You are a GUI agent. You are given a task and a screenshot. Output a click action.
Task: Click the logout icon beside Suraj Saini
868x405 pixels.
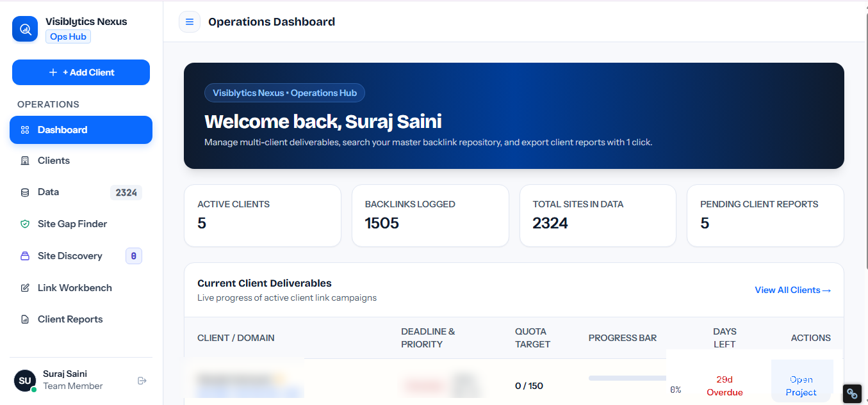point(142,381)
